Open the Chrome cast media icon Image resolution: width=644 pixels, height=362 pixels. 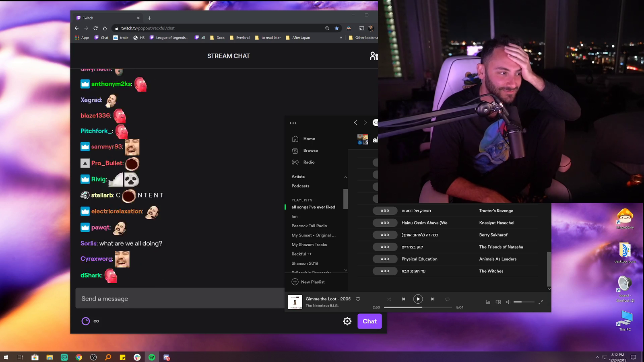361,28
